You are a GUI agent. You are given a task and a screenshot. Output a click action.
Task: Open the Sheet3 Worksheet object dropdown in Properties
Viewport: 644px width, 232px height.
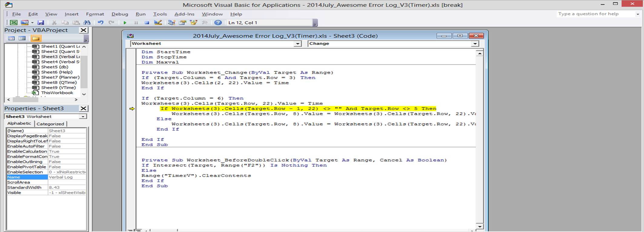tap(83, 116)
